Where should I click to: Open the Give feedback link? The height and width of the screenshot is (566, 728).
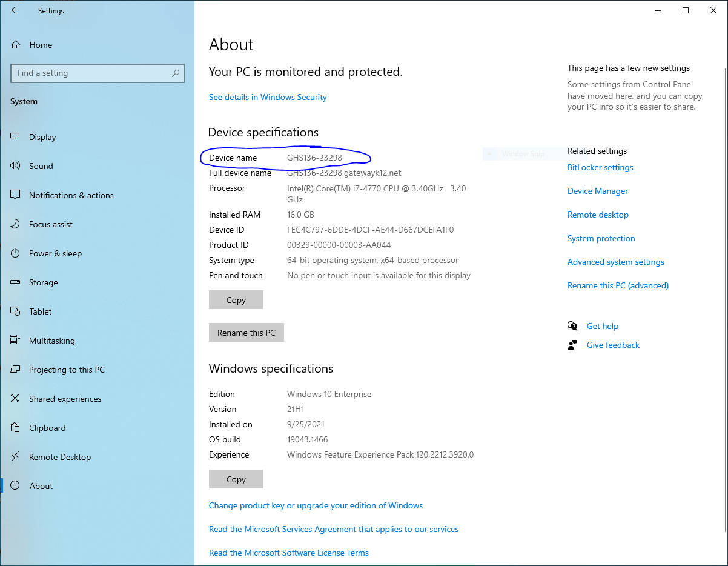[x=613, y=345]
